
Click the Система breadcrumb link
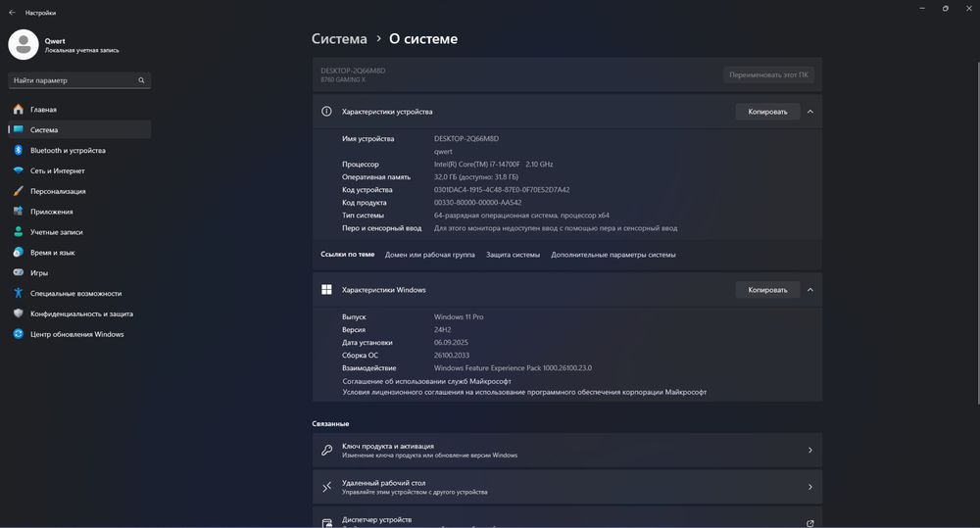(339, 39)
